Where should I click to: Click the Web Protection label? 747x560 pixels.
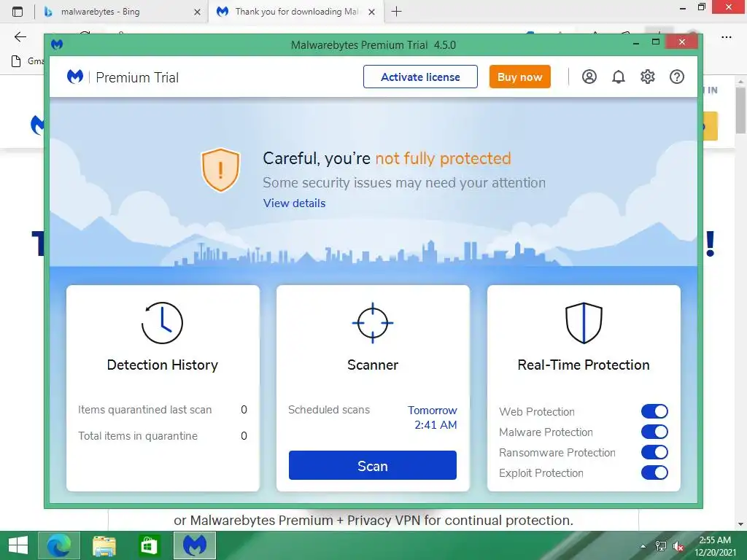point(537,411)
